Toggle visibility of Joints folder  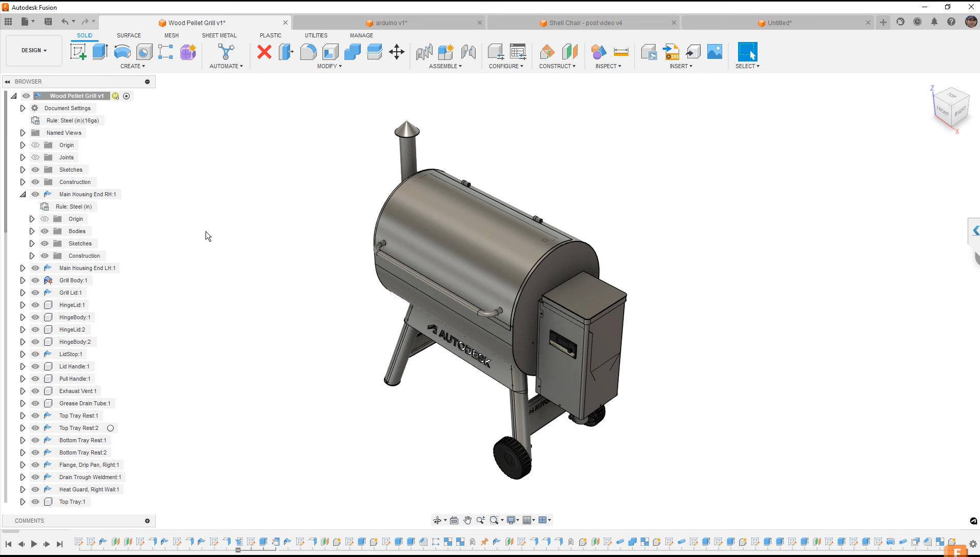tap(35, 157)
